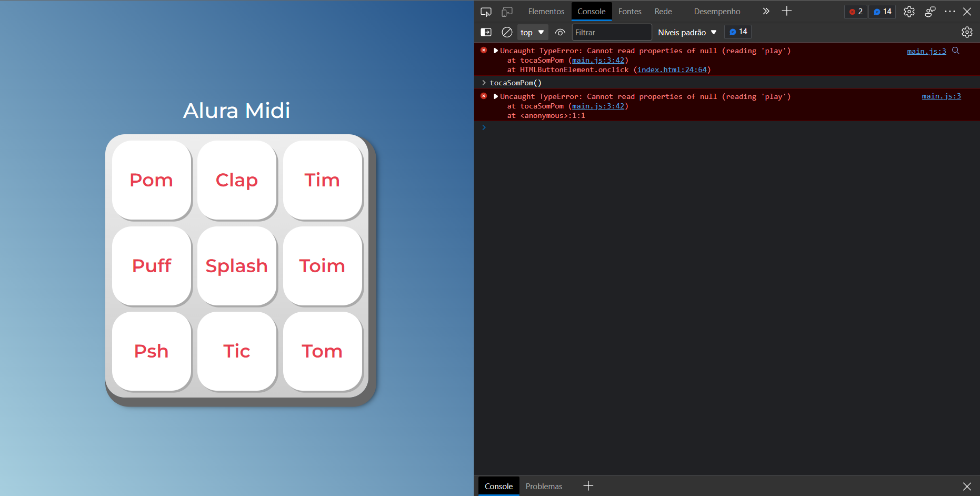Open the top context dropdown
Screen dimensions: 980x496
click(x=533, y=32)
